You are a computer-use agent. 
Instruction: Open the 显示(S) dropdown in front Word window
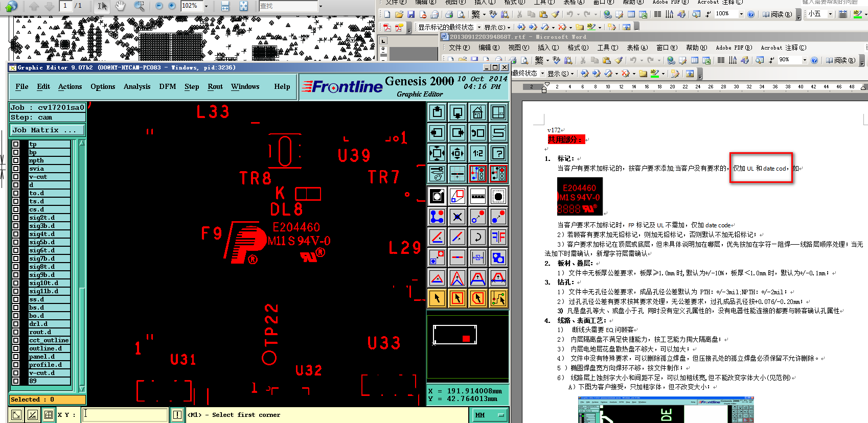coord(561,74)
